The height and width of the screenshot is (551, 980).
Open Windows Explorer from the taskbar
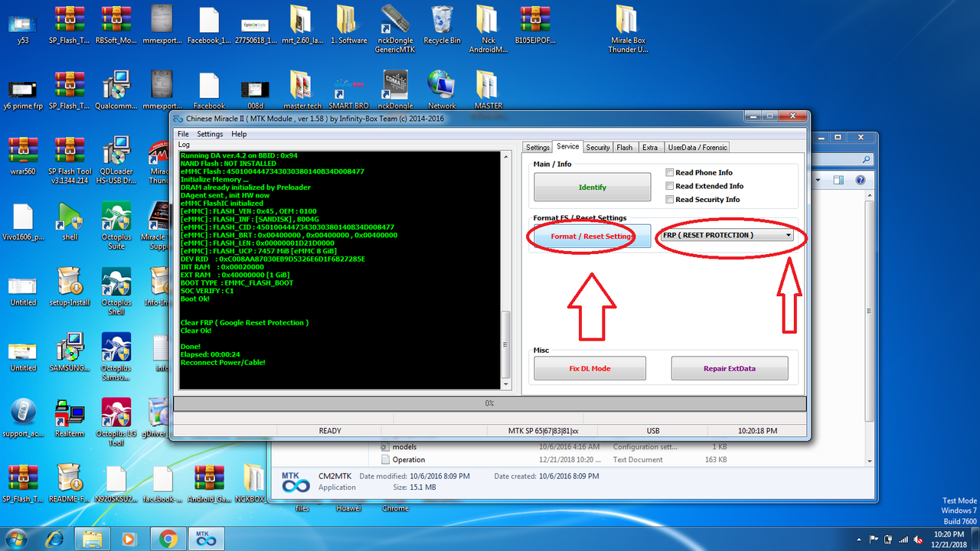point(93,538)
